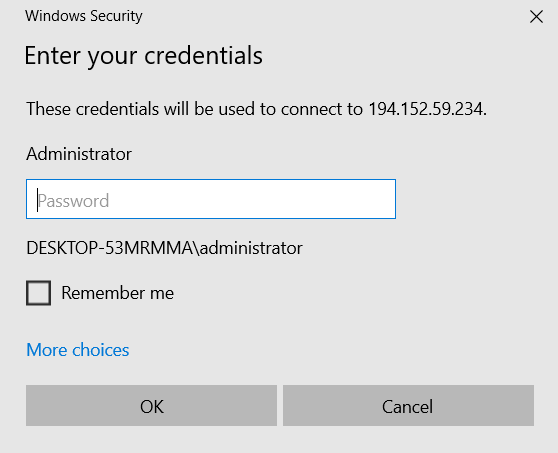
Task: Click the DESKTOP-53MRMMA\administrator domain text
Action: click(164, 248)
